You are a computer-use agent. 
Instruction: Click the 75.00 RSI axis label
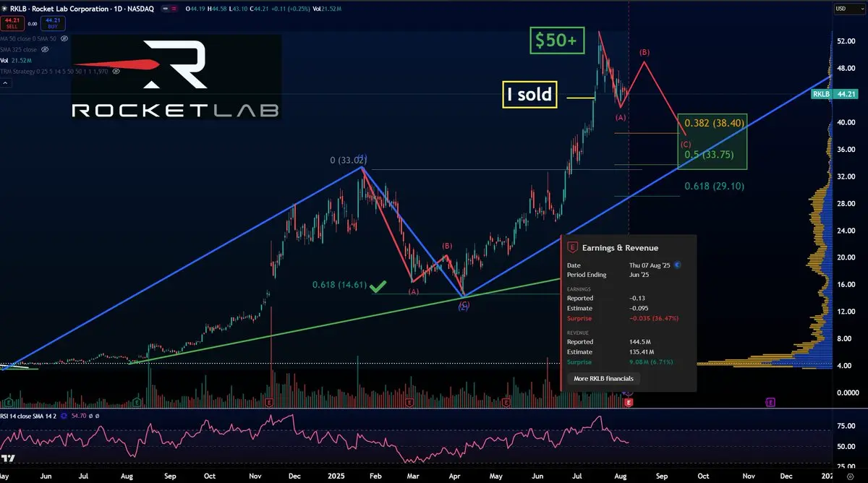pos(845,427)
